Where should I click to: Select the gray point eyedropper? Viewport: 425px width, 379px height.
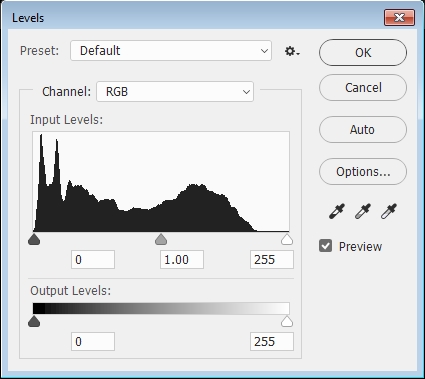click(363, 212)
